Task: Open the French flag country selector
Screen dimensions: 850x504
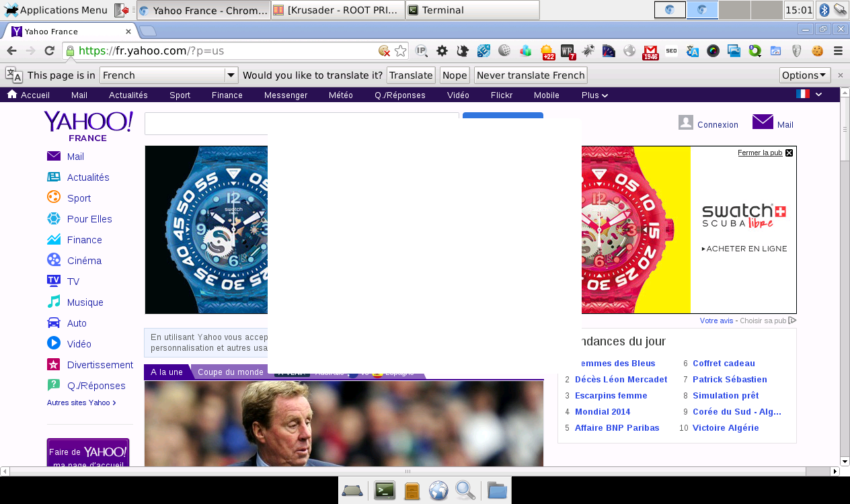Action: point(809,95)
